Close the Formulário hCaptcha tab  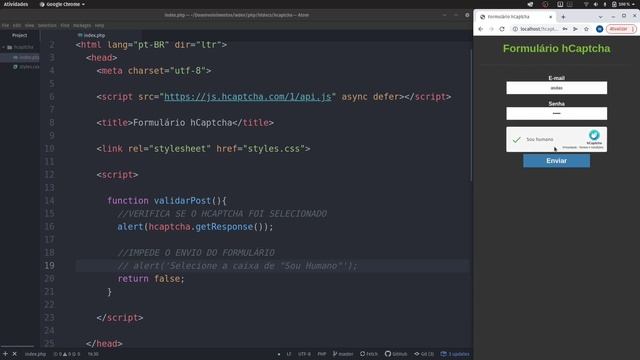click(551, 17)
